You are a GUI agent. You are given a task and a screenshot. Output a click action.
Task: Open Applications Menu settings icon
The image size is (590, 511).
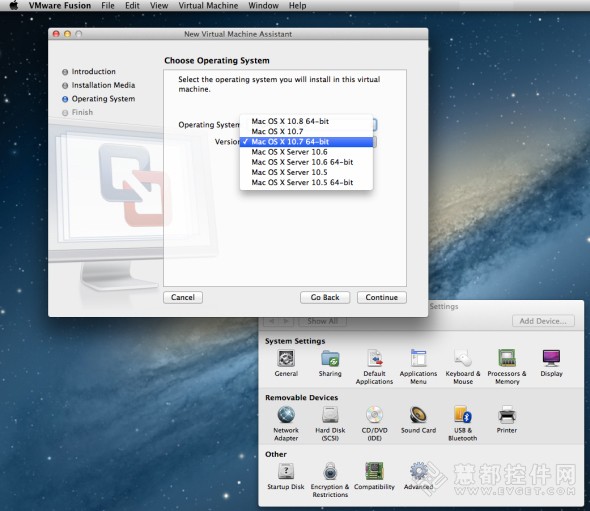tap(418, 358)
